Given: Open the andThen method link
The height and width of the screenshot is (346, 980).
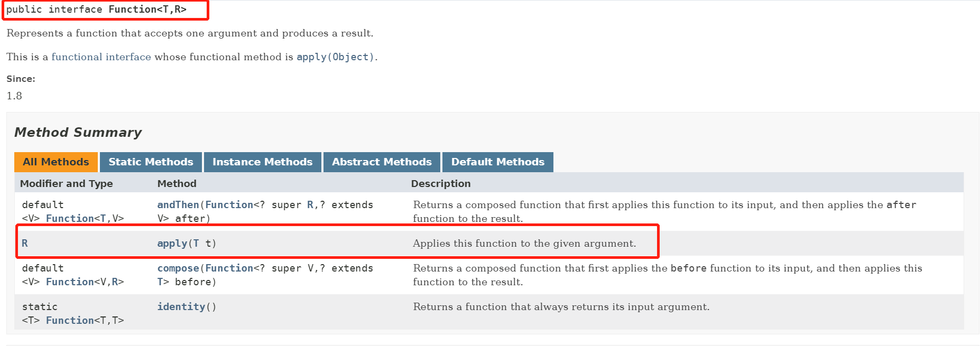Looking at the screenshot, I should (178, 205).
